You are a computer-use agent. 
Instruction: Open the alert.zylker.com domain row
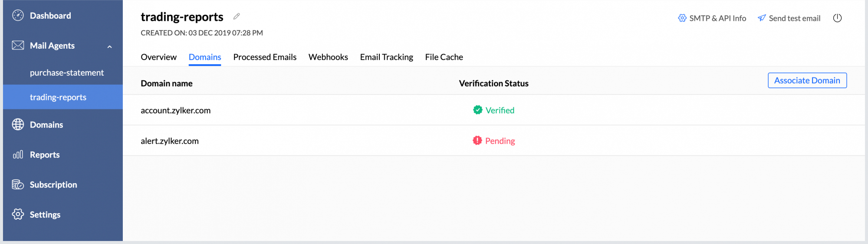[x=170, y=141]
